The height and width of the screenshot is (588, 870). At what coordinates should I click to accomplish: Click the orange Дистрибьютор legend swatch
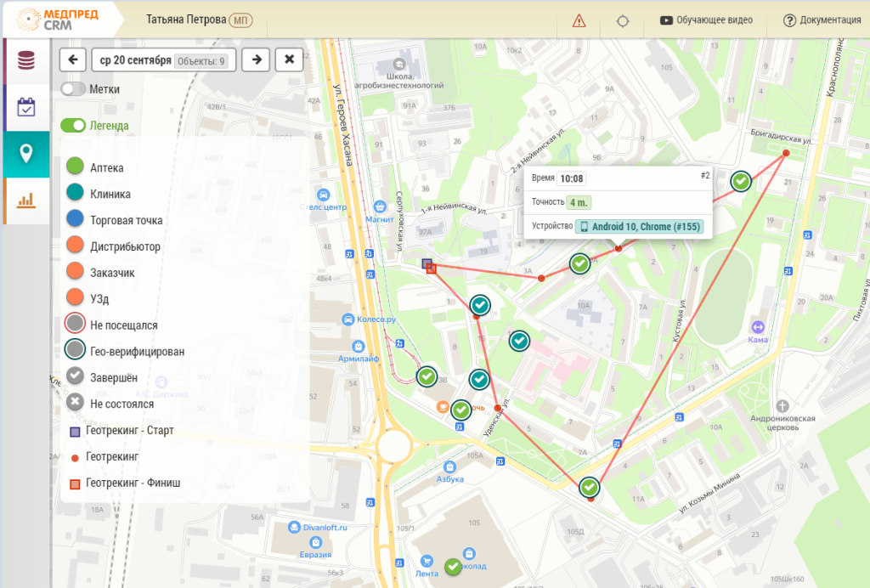click(75, 245)
